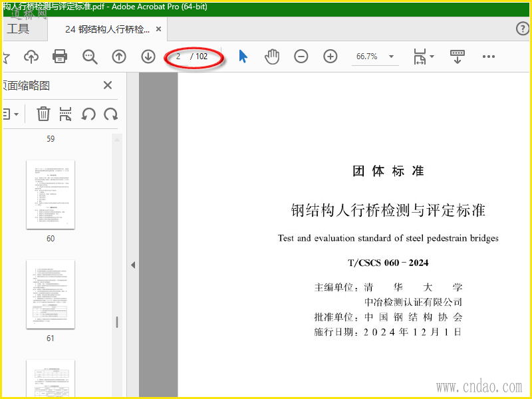The width and height of the screenshot is (532, 399).
Task: Open the find text magnifier icon
Action: tap(90, 57)
